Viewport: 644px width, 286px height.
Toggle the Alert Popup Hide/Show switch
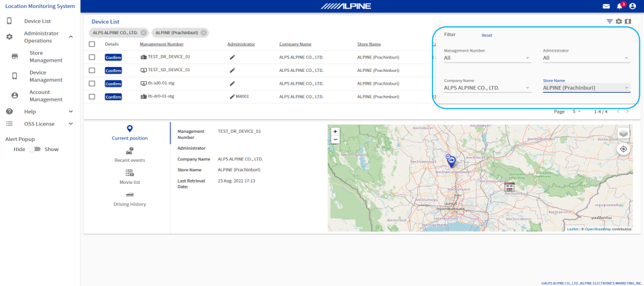coord(34,149)
